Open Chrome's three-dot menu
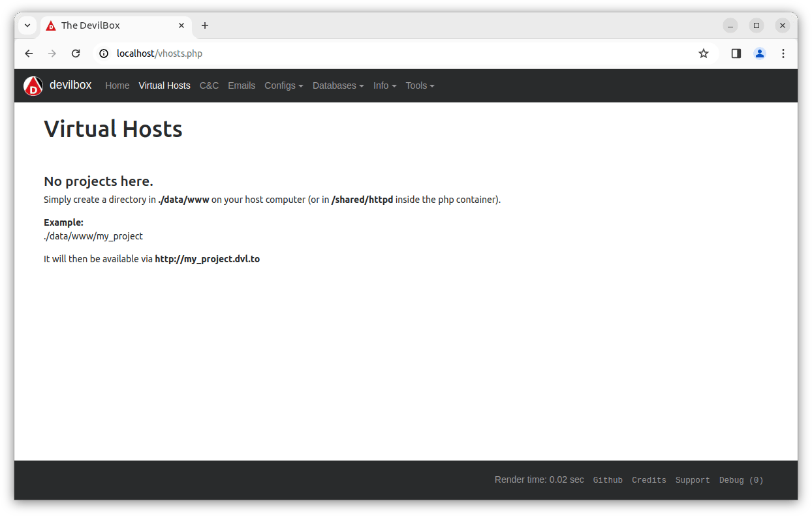The width and height of the screenshot is (812, 516). [783, 53]
